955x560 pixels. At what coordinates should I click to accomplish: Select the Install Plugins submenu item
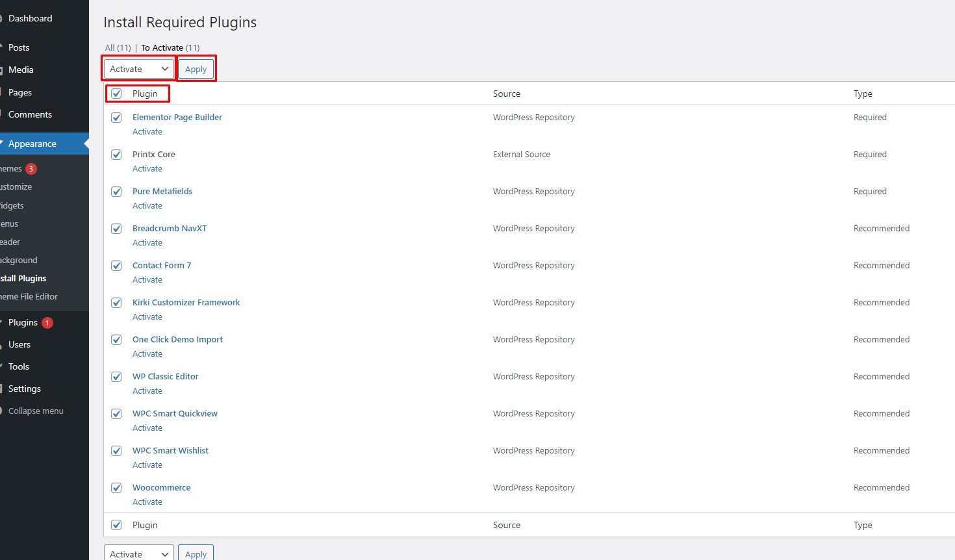tap(23, 278)
